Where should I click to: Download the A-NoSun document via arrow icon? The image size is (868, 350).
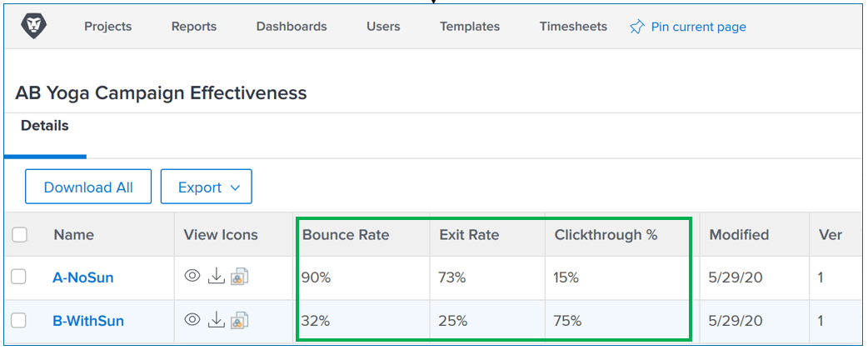pyautogui.click(x=216, y=277)
